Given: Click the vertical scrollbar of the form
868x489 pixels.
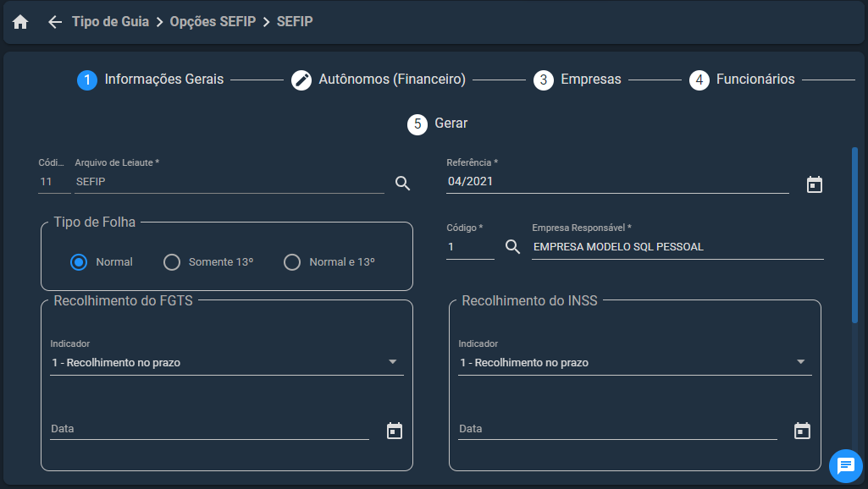Looking at the screenshot, I should [854, 235].
